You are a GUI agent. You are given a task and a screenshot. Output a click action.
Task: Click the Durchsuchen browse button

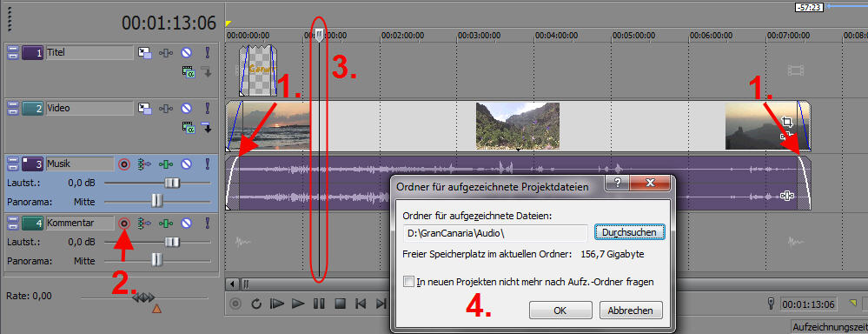(629, 232)
